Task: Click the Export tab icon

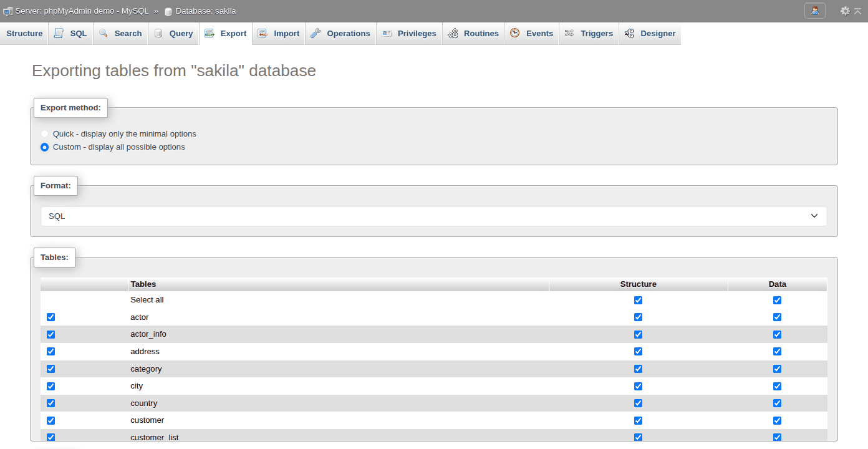Action: tap(210, 33)
